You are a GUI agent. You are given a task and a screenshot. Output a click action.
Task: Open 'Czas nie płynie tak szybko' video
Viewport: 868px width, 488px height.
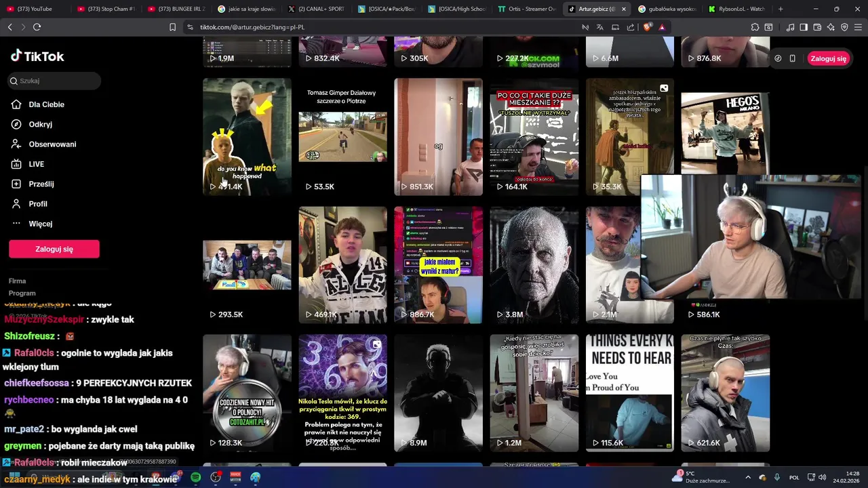click(725, 393)
